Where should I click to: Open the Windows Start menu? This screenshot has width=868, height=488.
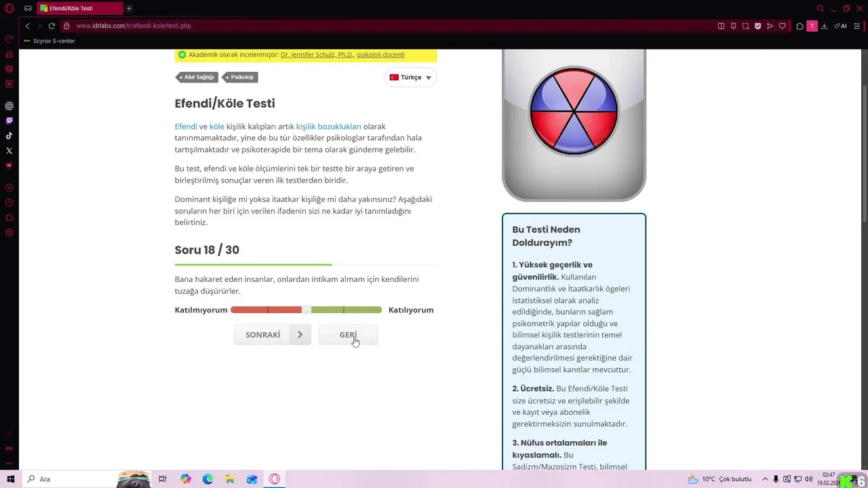(10, 479)
